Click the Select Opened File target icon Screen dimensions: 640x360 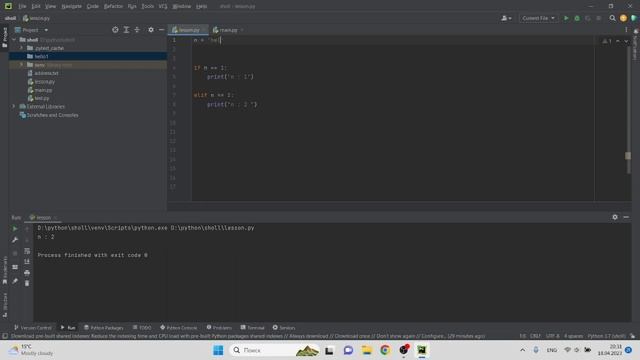[115, 30]
